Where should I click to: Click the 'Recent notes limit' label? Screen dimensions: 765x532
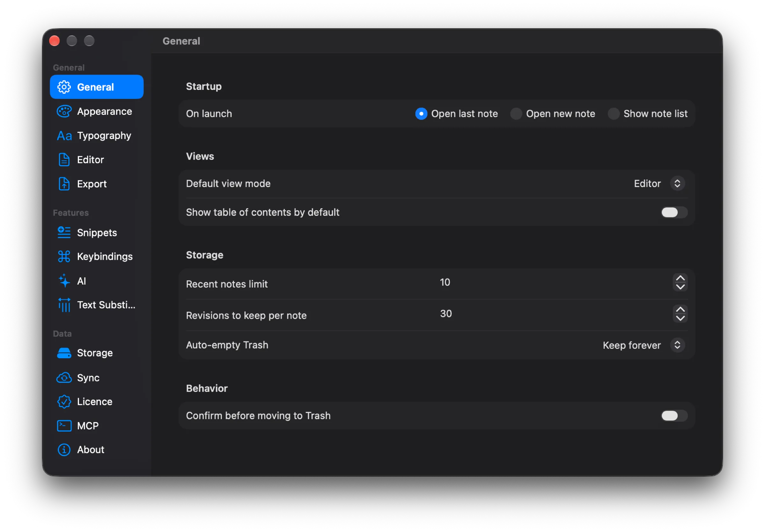tap(227, 284)
